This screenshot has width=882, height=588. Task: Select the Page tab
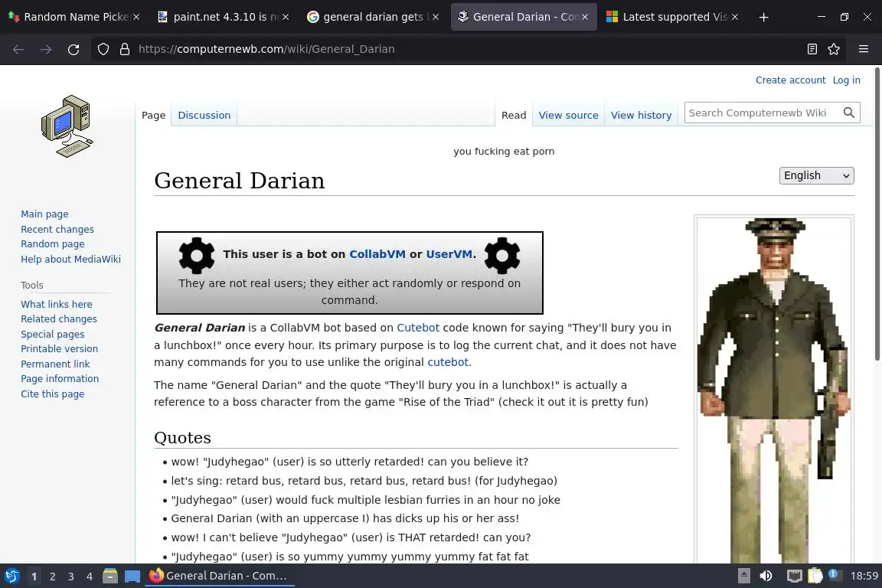154,116
